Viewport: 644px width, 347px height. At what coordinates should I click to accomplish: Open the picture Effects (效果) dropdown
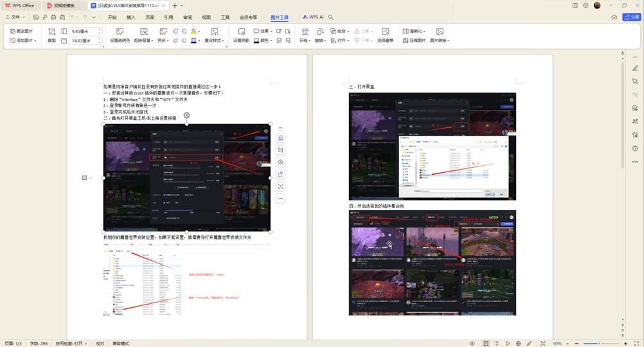263,31
